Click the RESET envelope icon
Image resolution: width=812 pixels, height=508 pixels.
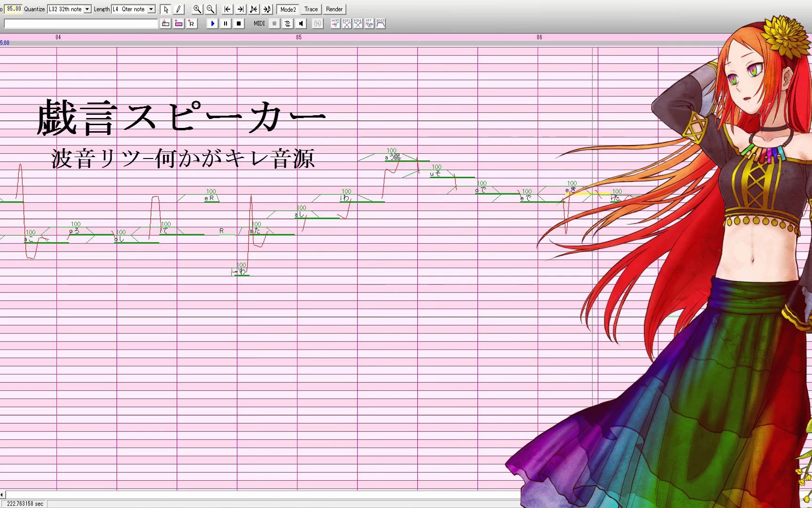click(381, 24)
